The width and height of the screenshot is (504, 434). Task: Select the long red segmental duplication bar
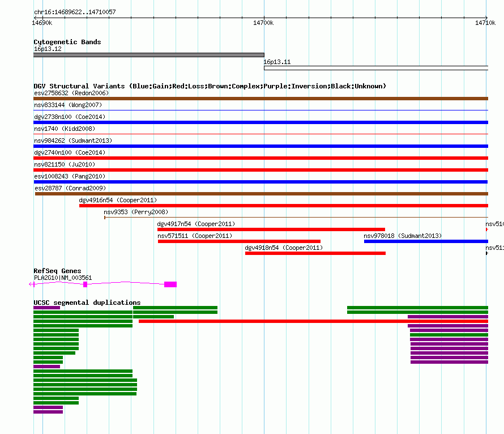pyautogui.click(x=313, y=321)
